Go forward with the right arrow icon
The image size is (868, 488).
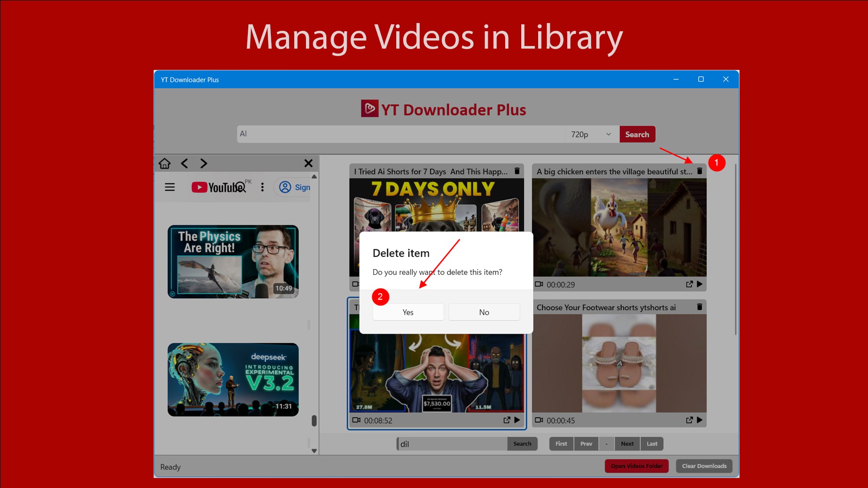[204, 164]
